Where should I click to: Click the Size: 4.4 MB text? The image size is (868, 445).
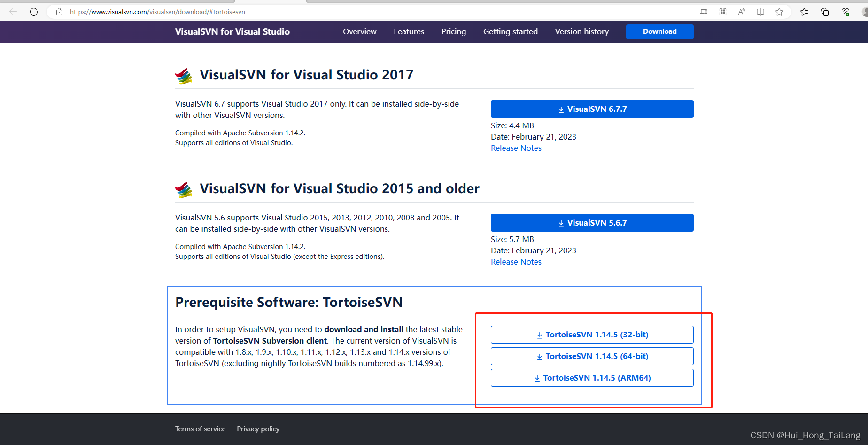(x=512, y=125)
